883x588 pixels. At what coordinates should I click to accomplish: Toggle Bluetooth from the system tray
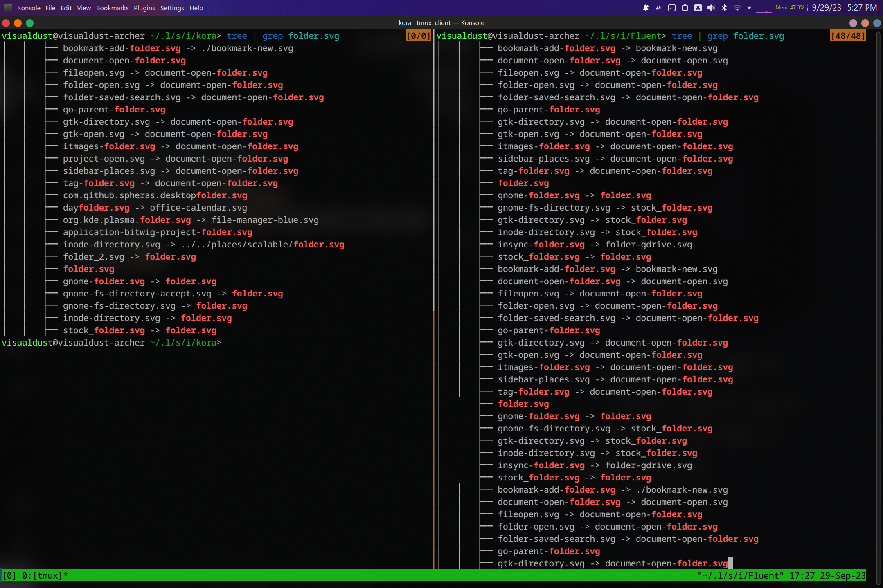(x=724, y=7)
